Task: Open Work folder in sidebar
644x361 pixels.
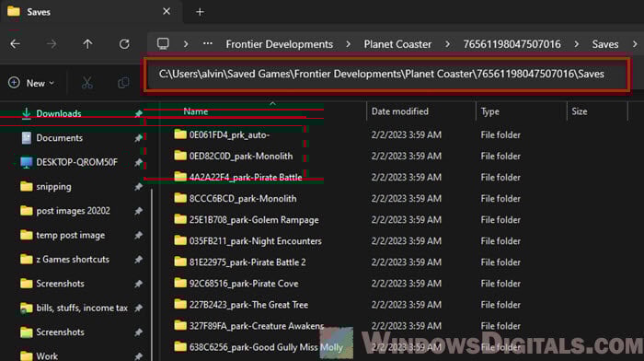Action: click(x=47, y=356)
